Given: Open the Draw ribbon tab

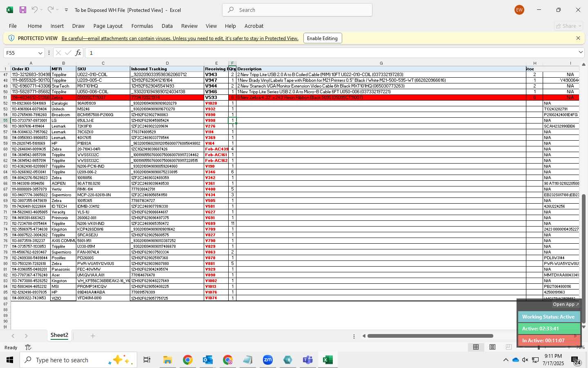Looking at the screenshot, I should pos(78,26).
